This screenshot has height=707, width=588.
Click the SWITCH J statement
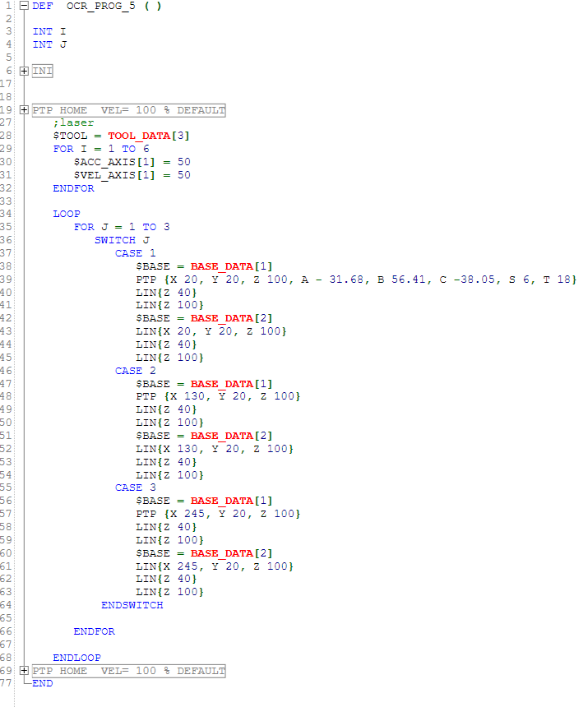pyautogui.click(x=122, y=240)
